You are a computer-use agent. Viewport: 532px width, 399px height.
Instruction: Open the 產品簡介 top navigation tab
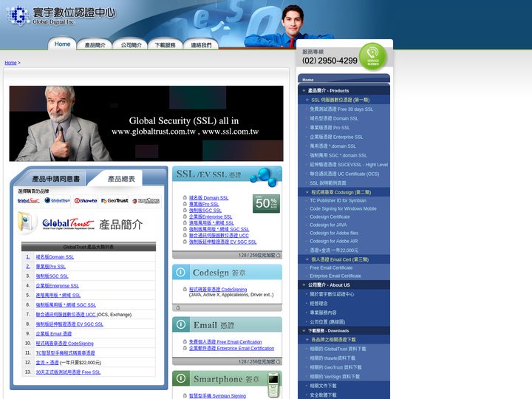(95, 45)
